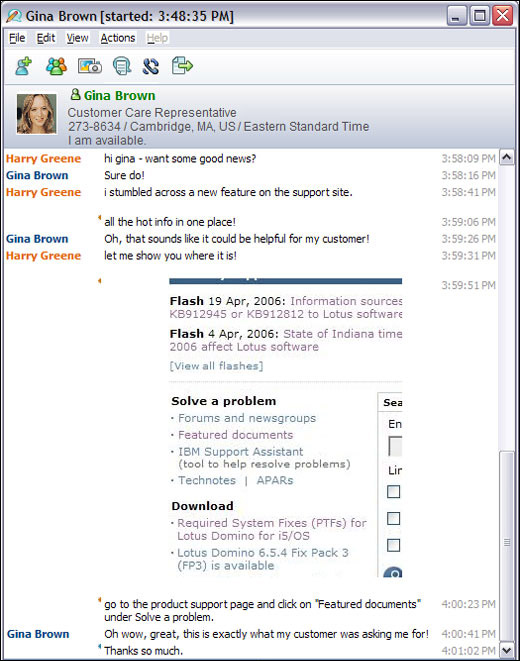Open the Forums and newsgroups link

coord(247,418)
